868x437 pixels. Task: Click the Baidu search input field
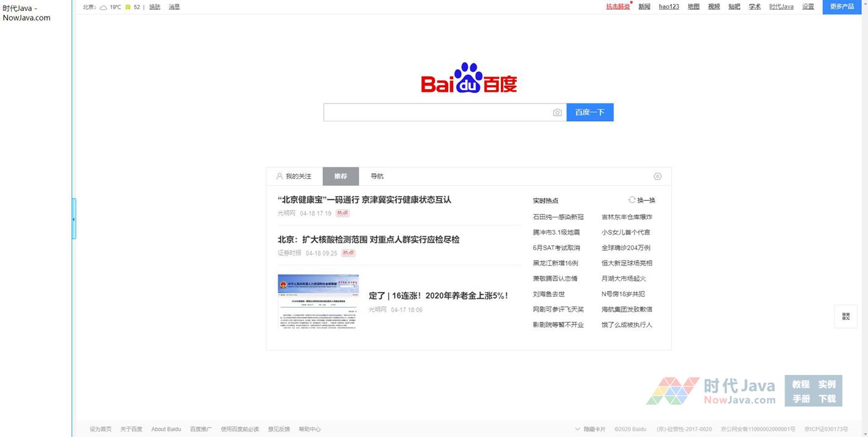(437, 113)
